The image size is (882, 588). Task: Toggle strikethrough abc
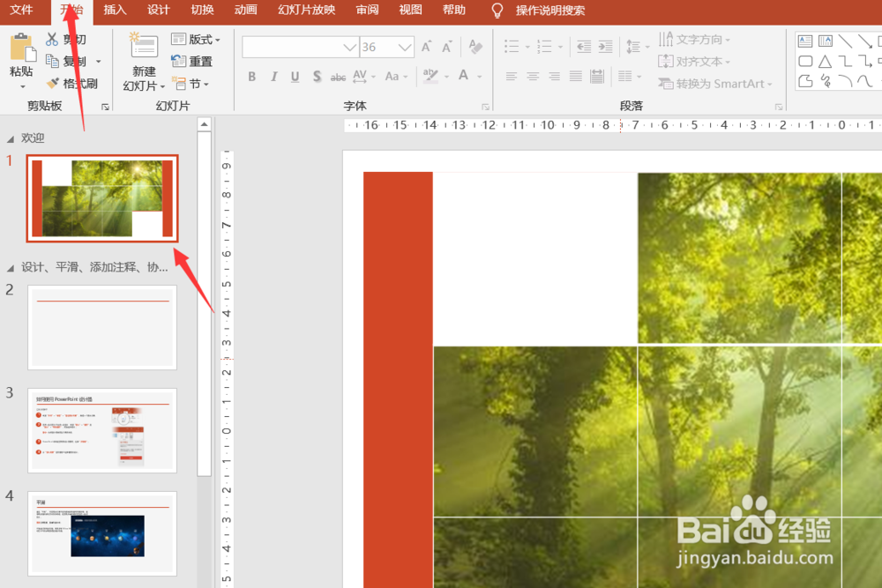(338, 77)
